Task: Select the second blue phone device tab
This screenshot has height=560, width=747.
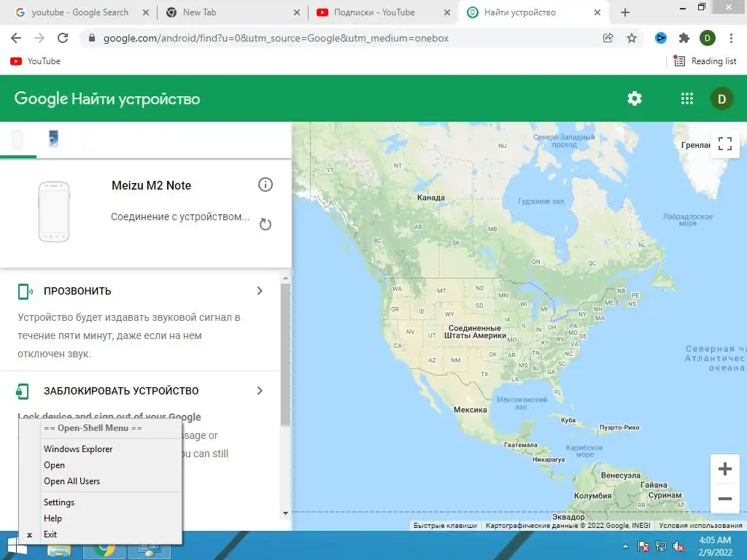Action: pos(53,139)
